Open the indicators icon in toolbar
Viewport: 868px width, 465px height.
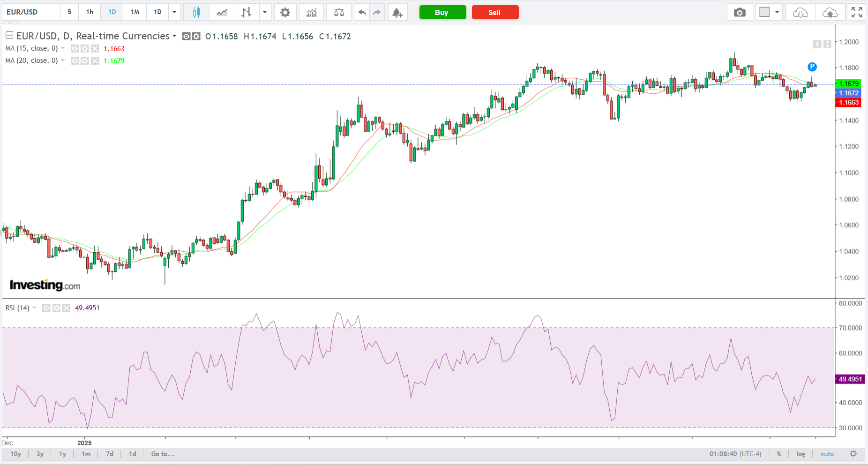coord(311,12)
